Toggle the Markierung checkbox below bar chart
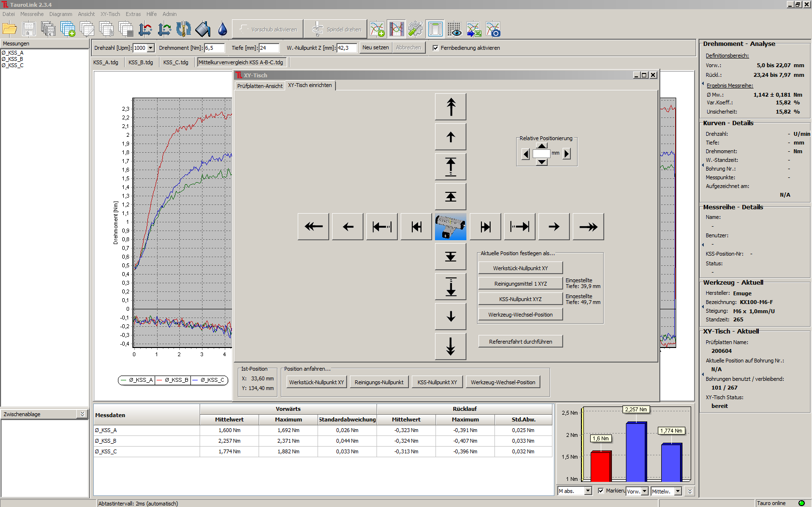 [601, 491]
